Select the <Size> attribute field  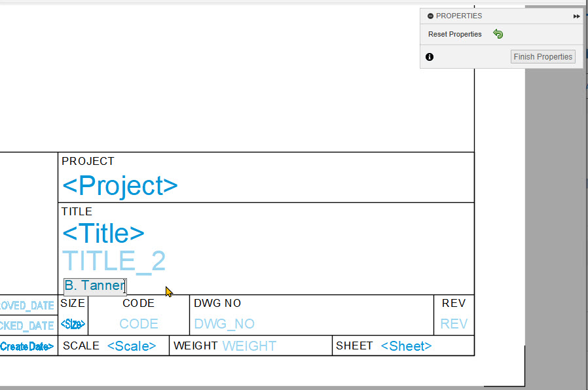[73, 324]
